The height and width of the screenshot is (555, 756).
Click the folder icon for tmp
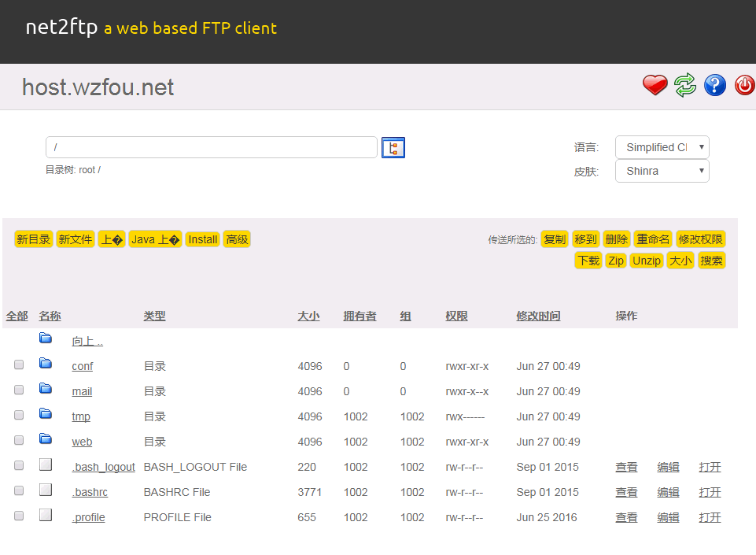pyautogui.click(x=46, y=413)
